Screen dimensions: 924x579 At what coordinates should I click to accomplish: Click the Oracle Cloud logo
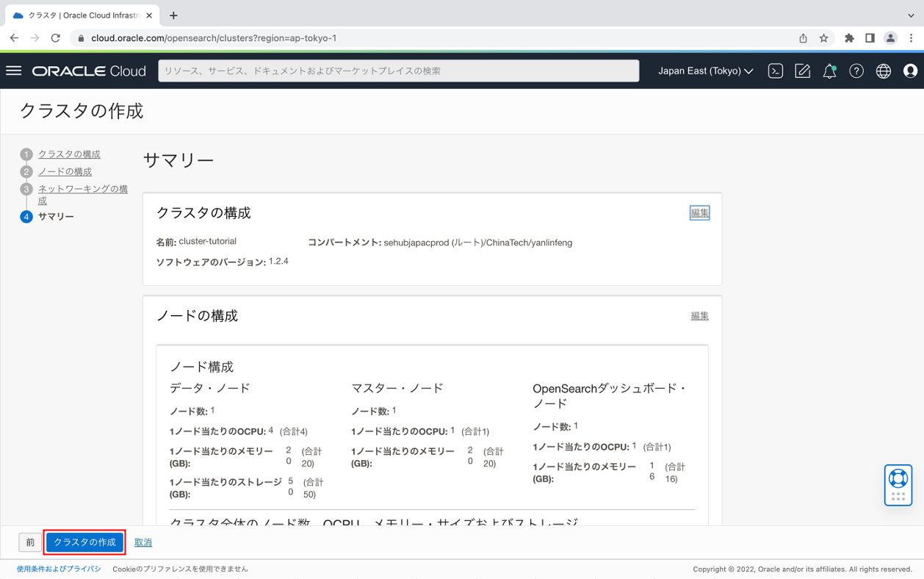tap(88, 71)
